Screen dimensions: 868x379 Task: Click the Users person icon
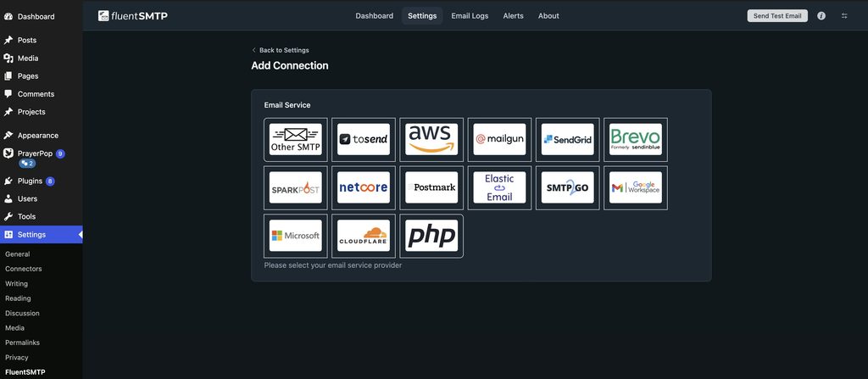click(x=8, y=199)
